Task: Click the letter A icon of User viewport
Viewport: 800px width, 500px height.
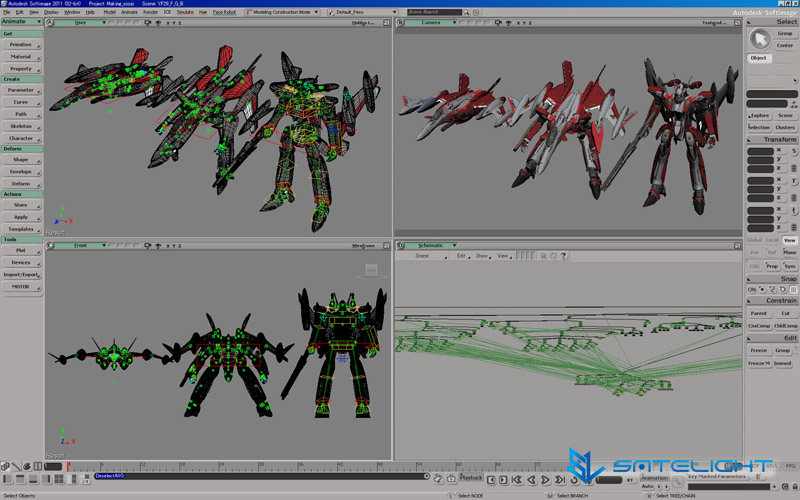Action: pos(49,23)
